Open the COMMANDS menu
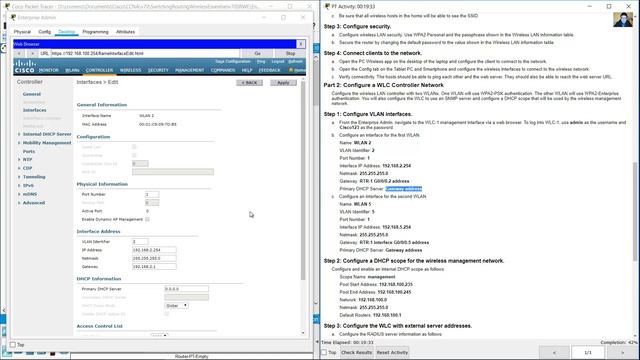 click(223, 70)
